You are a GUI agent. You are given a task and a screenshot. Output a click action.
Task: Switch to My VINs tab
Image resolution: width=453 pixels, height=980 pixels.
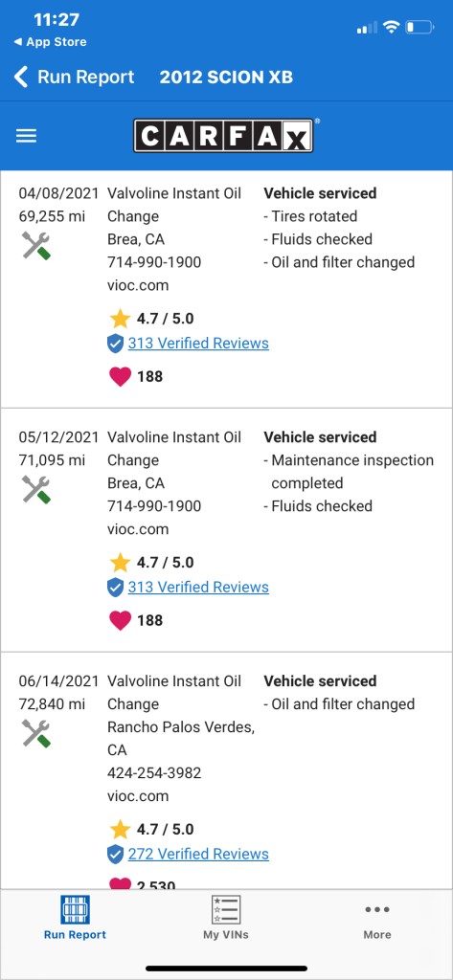[x=226, y=918]
